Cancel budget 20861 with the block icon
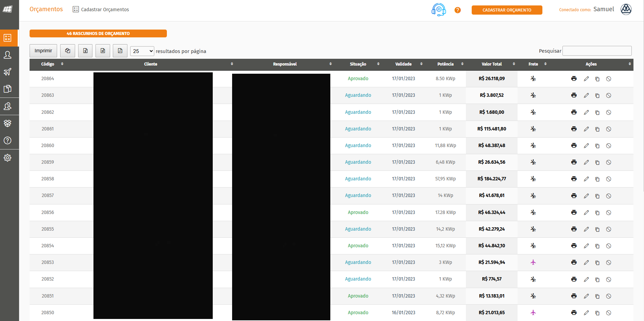The image size is (644, 321). (x=609, y=129)
